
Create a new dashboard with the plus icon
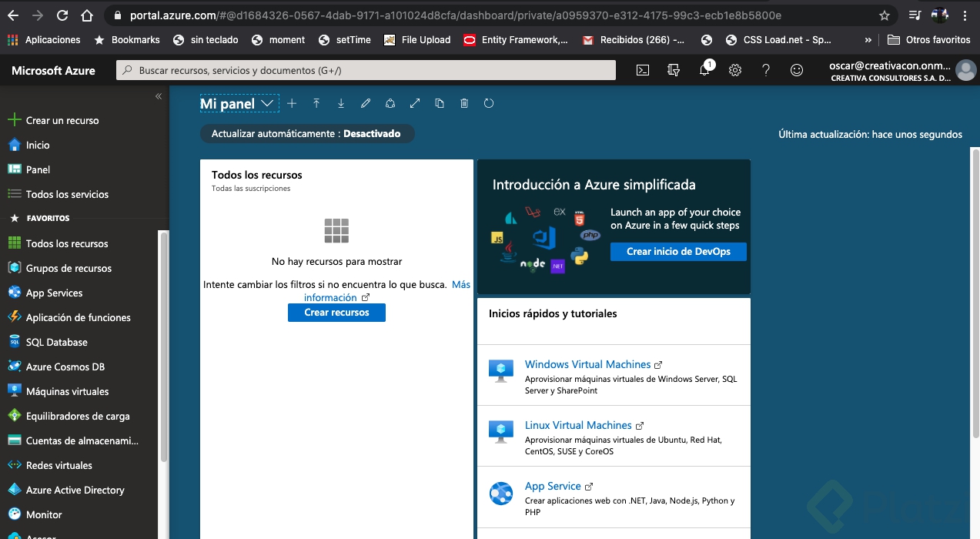292,103
